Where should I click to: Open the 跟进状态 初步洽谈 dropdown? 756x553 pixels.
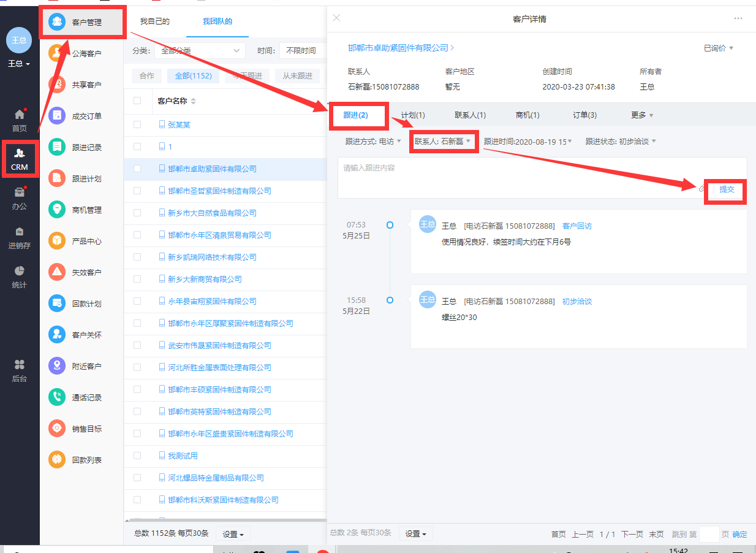(621, 141)
